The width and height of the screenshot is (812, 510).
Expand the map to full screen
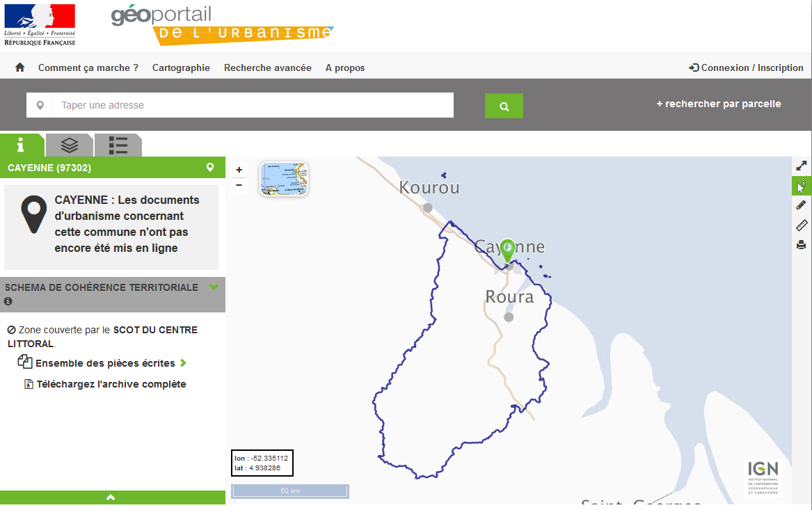(x=801, y=166)
